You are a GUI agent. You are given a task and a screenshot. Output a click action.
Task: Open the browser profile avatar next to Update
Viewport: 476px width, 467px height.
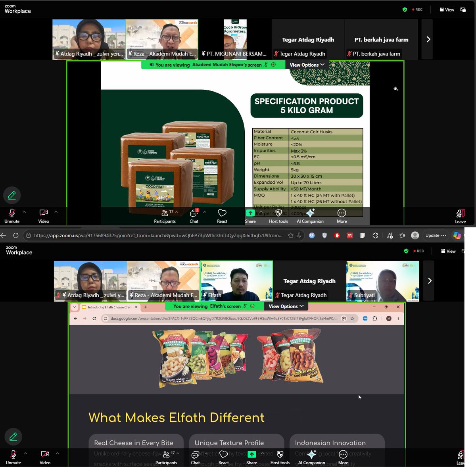click(x=415, y=235)
